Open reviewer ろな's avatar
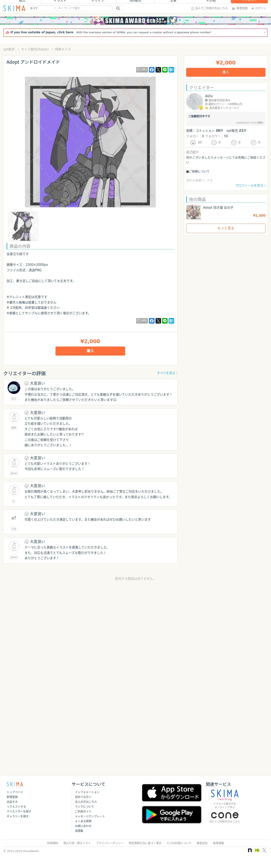The height and width of the screenshot is (868, 271). pos(14,518)
